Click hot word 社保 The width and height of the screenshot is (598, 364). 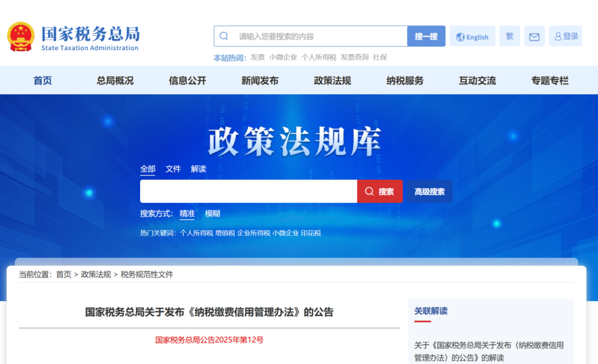[x=380, y=57]
